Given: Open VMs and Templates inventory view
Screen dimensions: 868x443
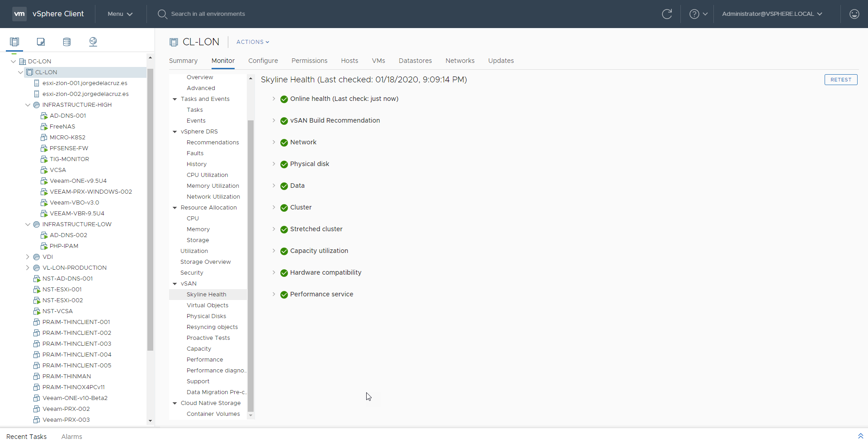Looking at the screenshot, I should pos(41,42).
